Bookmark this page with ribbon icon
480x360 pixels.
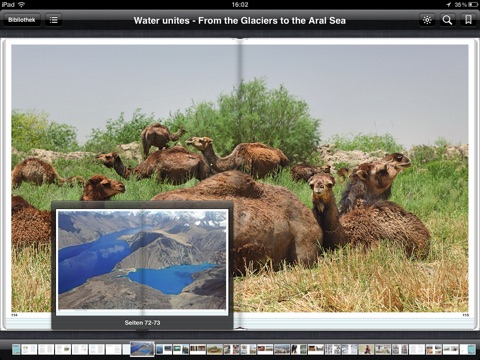click(x=468, y=20)
